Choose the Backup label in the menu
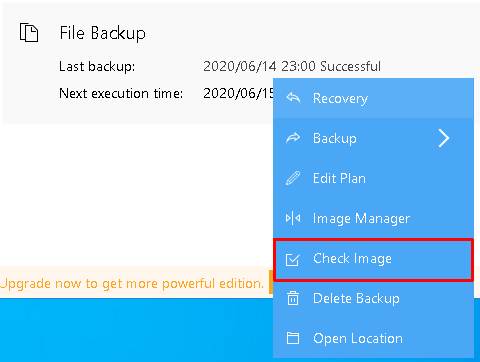This screenshot has height=362, width=480. tap(335, 138)
